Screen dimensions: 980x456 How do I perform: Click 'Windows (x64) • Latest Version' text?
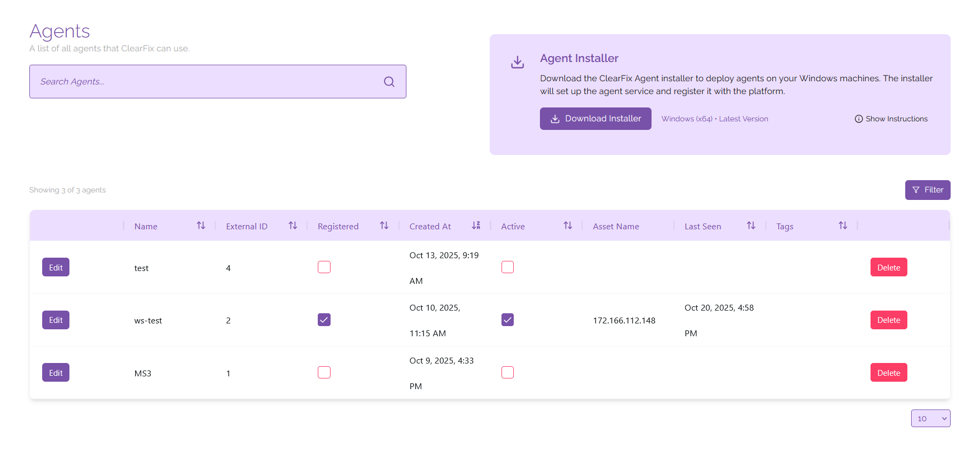715,119
